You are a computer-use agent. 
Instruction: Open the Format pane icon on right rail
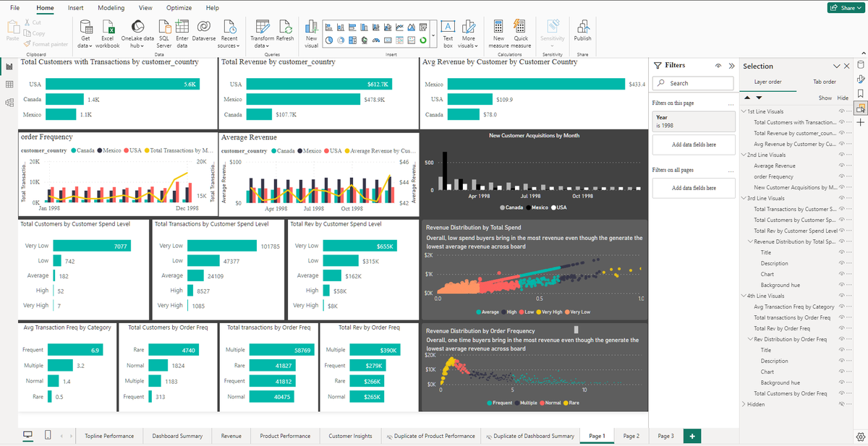[860, 80]
